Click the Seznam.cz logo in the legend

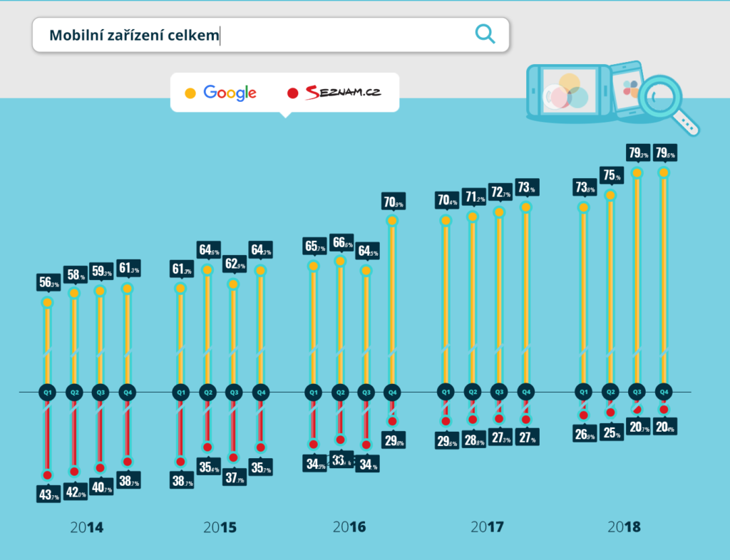pyautogui.click(x=343, y=93)
